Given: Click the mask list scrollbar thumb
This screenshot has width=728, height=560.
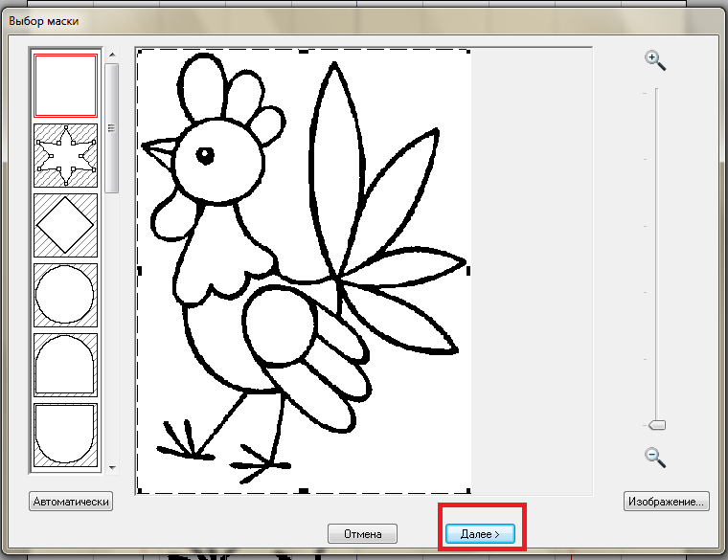Looking at the screenshot, I should (x=112, y=127).
